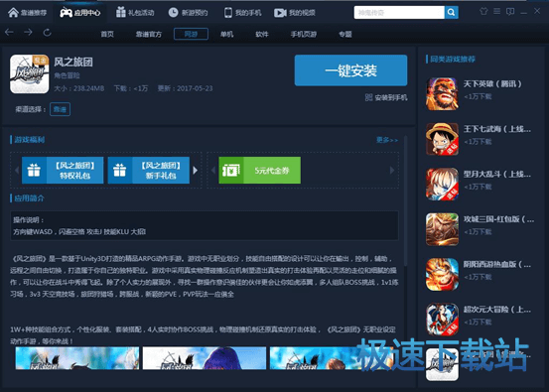Open the 我的视频 video section

295,13
